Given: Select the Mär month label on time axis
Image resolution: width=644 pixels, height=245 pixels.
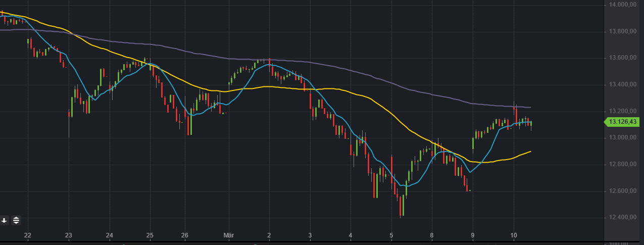Looking at the screenshot, I should [x=229, y=235].
